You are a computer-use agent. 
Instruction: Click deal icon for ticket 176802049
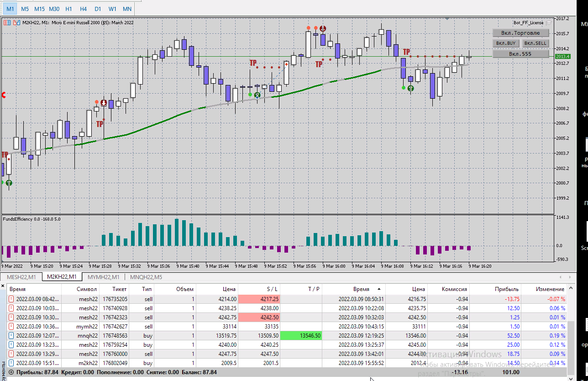(11, 363)
